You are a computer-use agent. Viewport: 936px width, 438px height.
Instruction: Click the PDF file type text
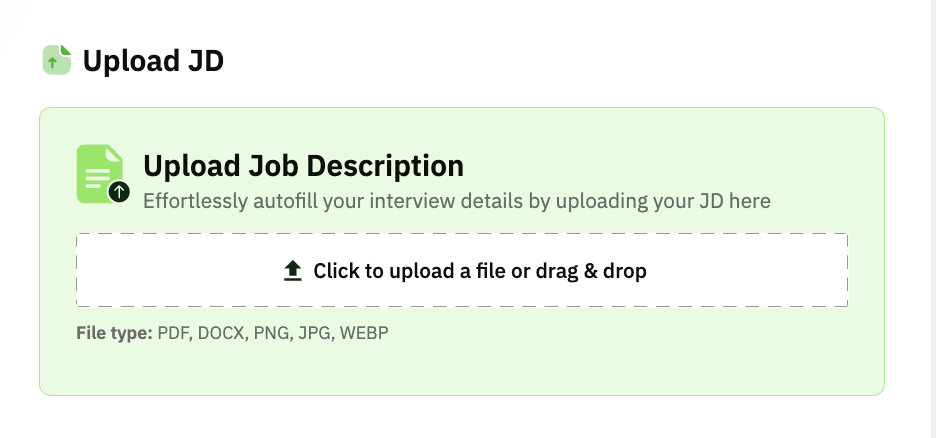(174, 332)
